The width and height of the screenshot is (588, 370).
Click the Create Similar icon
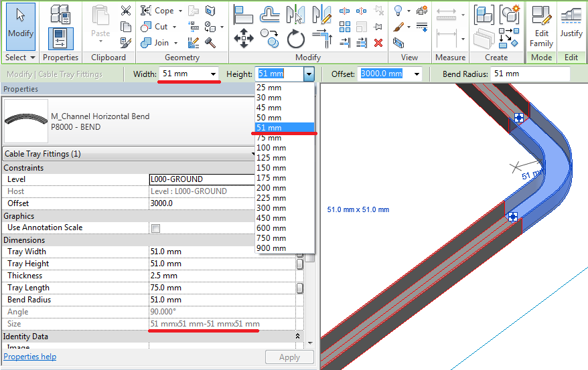509,38
